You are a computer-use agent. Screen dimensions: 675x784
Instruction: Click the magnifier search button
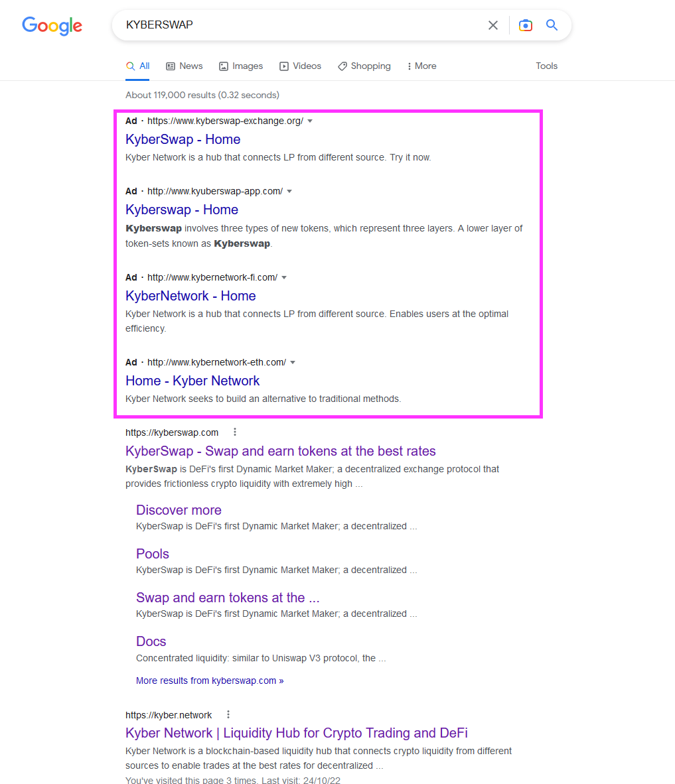point(552,25)
